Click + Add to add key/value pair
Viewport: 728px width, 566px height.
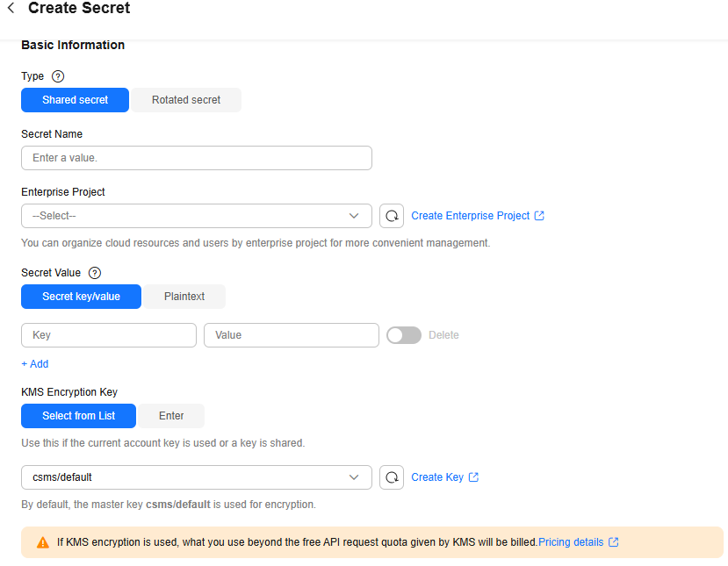35,364
